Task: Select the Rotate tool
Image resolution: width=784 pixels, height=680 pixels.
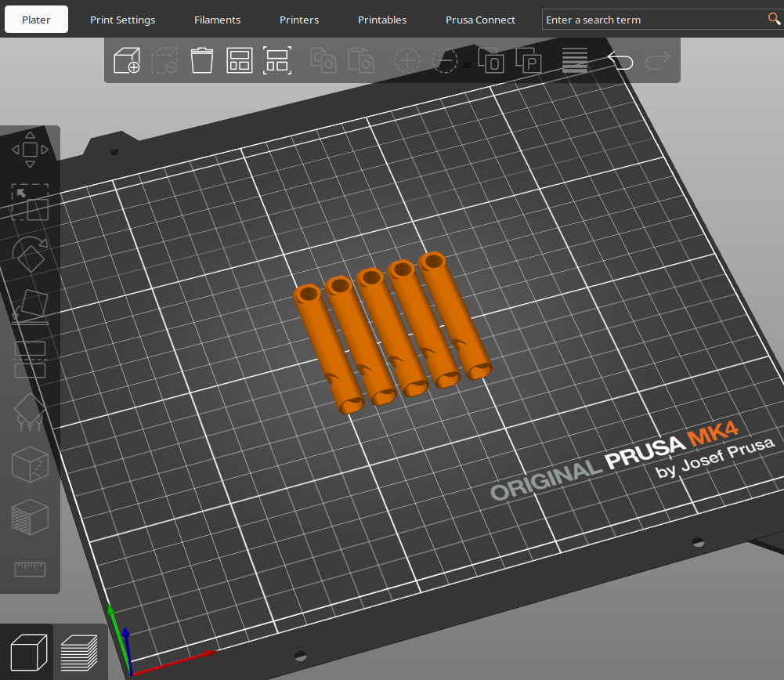Action: tap(30, 253)
